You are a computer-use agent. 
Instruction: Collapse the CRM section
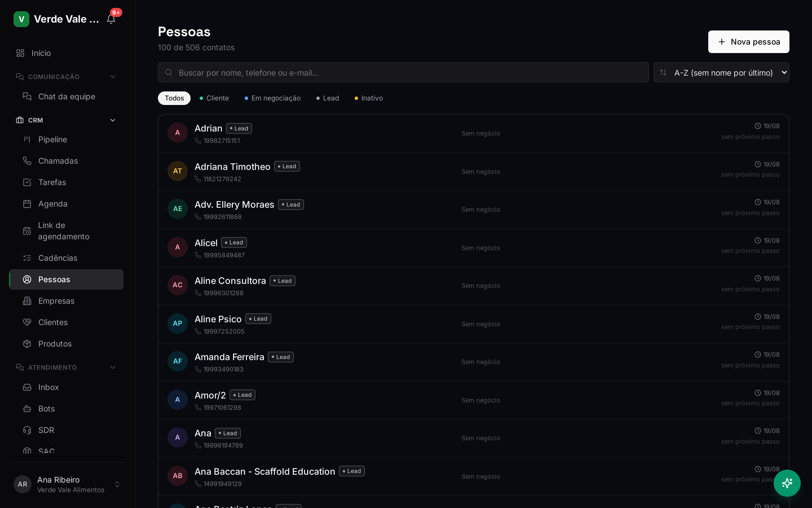[67, 120]
